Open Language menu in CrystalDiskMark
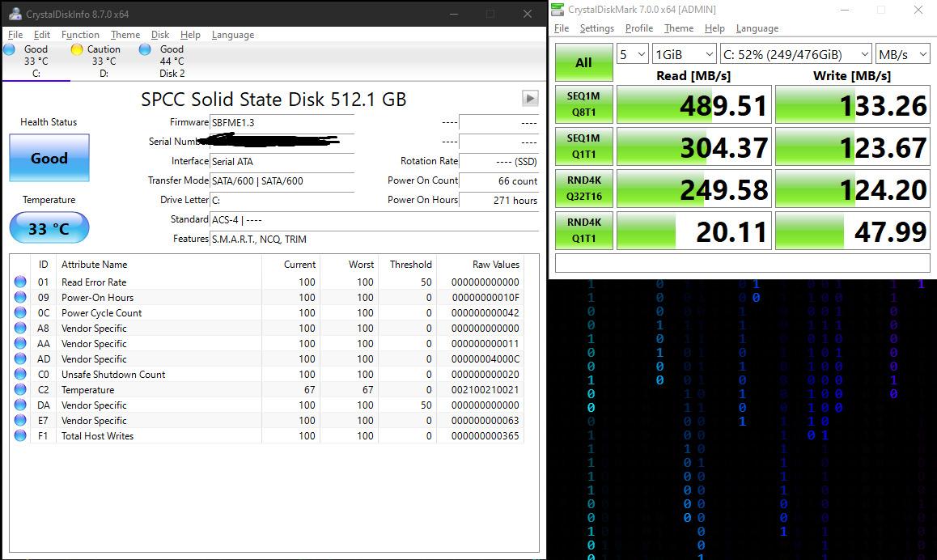The height and width of the screenshot is (560, 937). pos(757,28)
